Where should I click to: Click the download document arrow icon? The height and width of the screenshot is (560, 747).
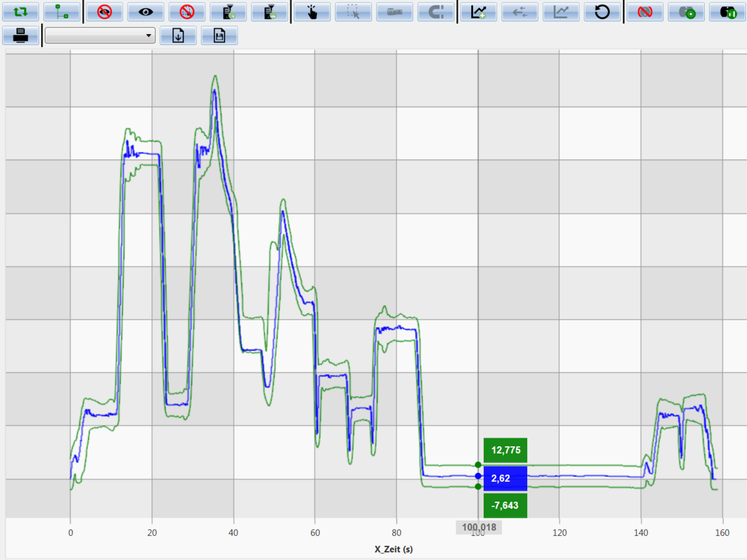pyautogui.click(x=178, y=35)
